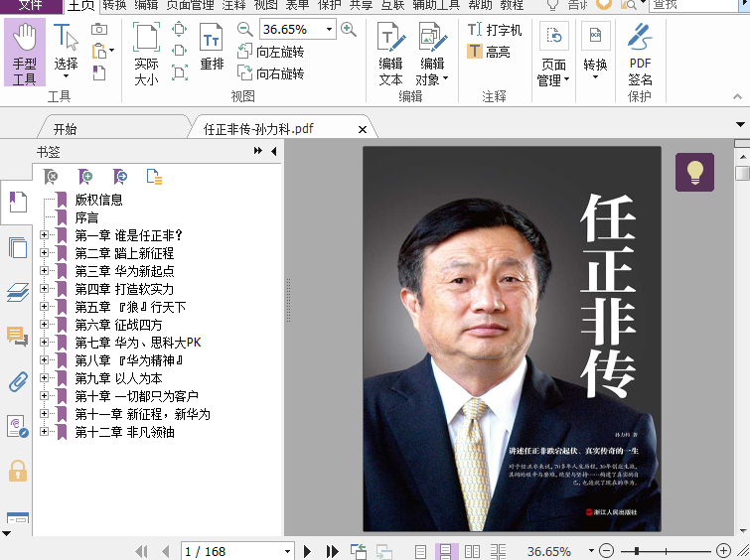Set view to Actual Size (实际大小)
Screen dimensions: 750x560
(146, 54)
